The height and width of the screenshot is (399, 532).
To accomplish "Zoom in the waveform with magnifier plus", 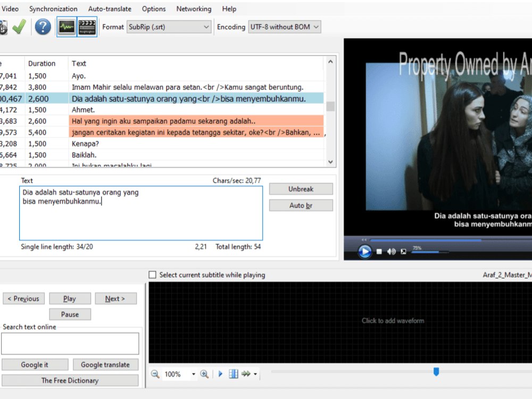I will click(204, 374).
